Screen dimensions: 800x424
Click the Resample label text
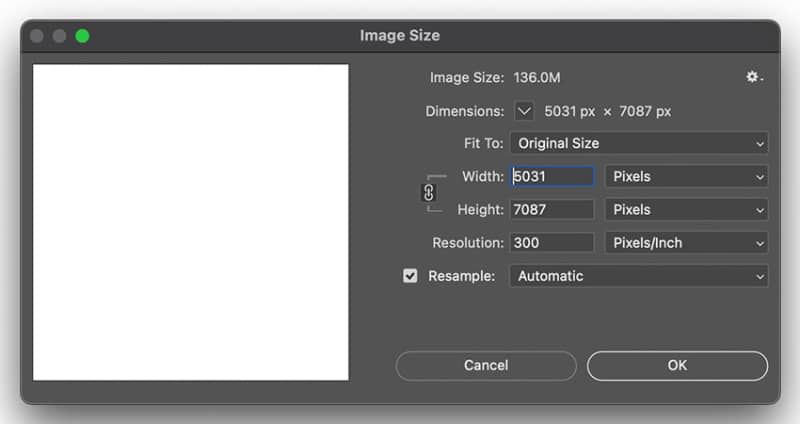click(461, 276)
